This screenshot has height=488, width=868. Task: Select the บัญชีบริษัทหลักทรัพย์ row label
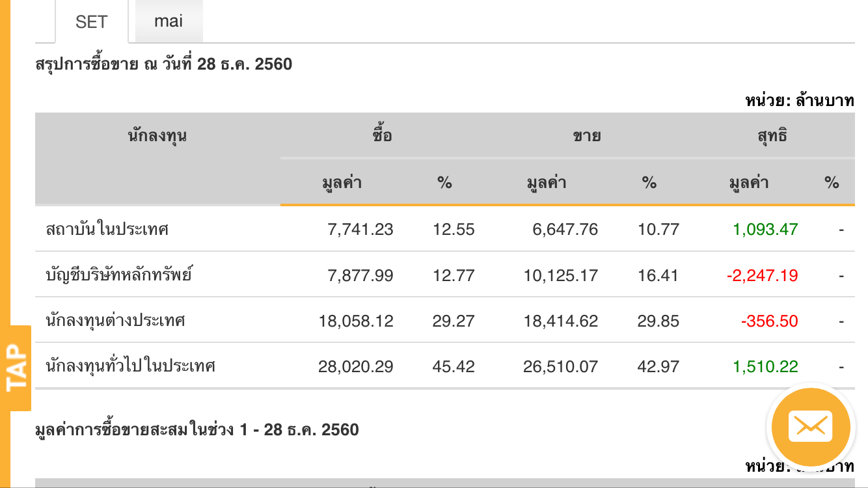[119, 275]
